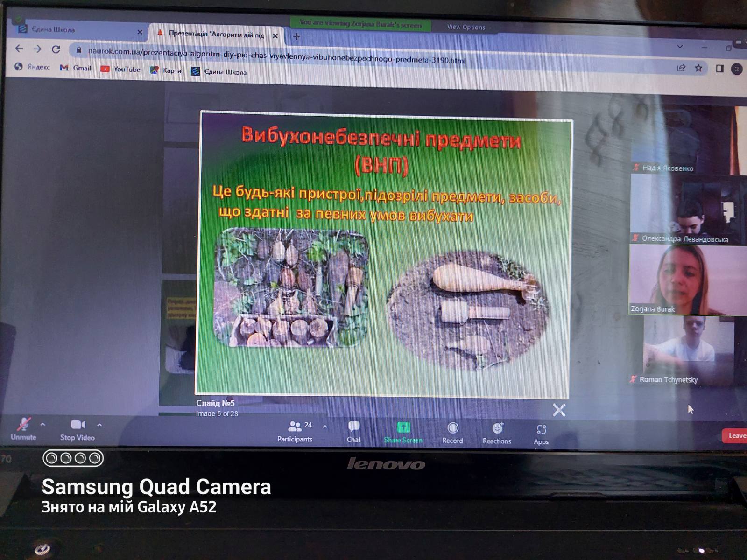Open Gmail bookmark

tap(76, 68)
